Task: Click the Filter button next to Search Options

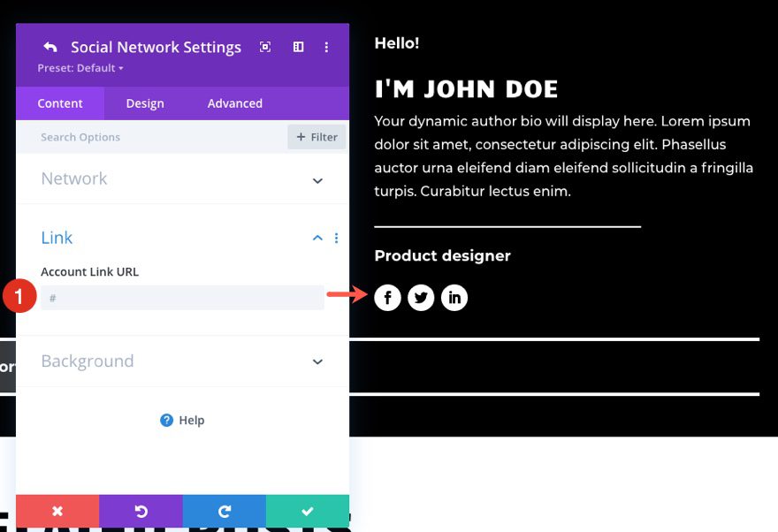Action: (316, 137)
